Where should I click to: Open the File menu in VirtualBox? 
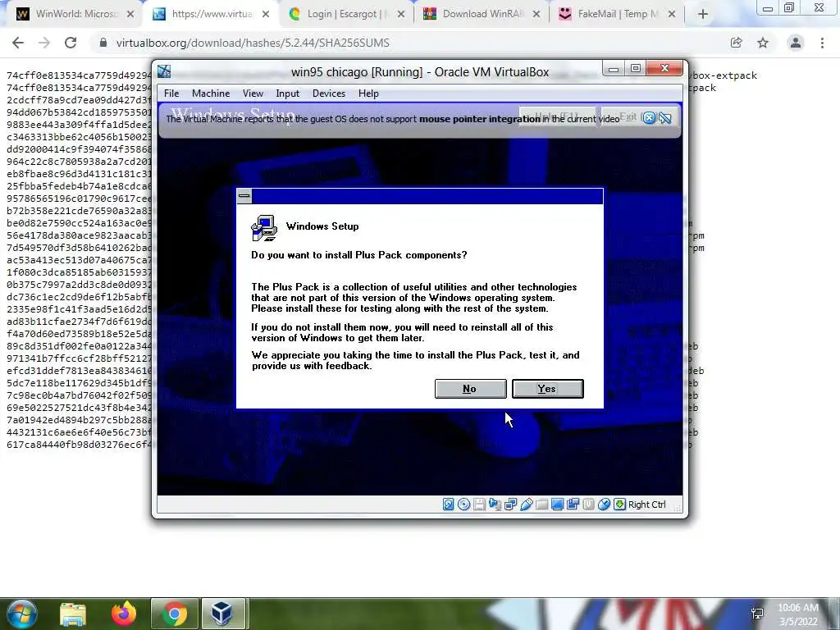[x=171, y=94]
